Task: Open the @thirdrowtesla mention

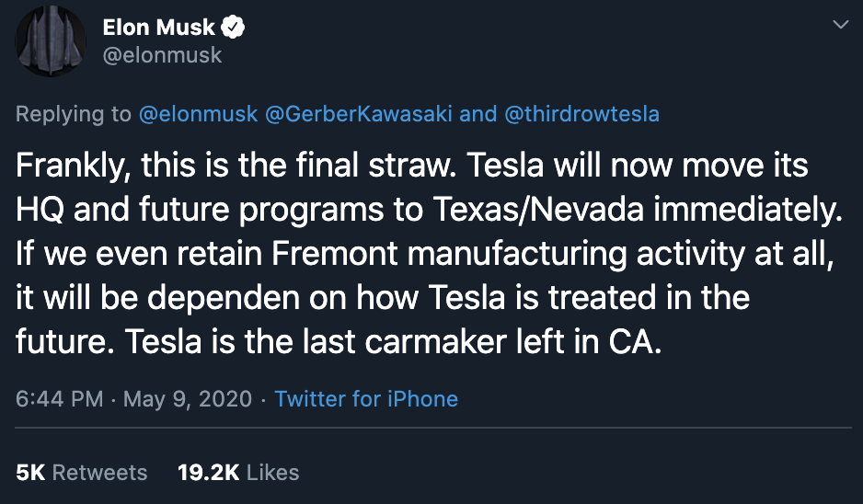Action: (x=581, y=114)
